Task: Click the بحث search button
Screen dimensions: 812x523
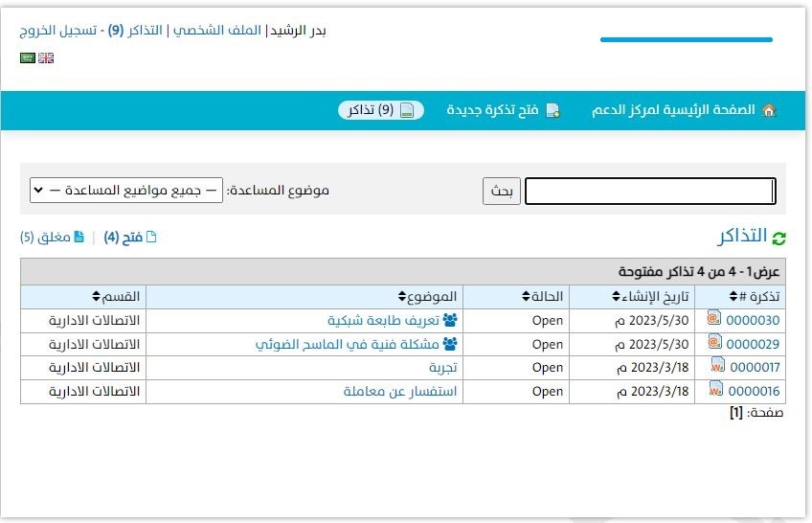Action: pos(502,191)
